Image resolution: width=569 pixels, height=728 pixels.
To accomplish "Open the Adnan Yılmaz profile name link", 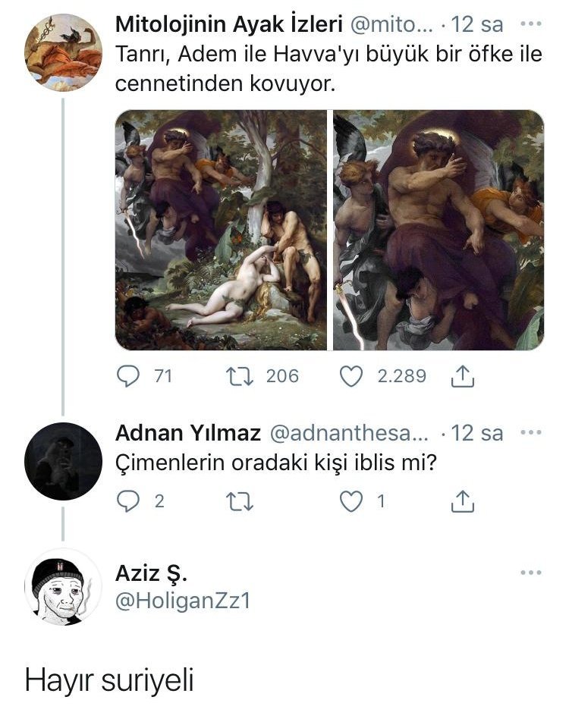I will 187,433.
